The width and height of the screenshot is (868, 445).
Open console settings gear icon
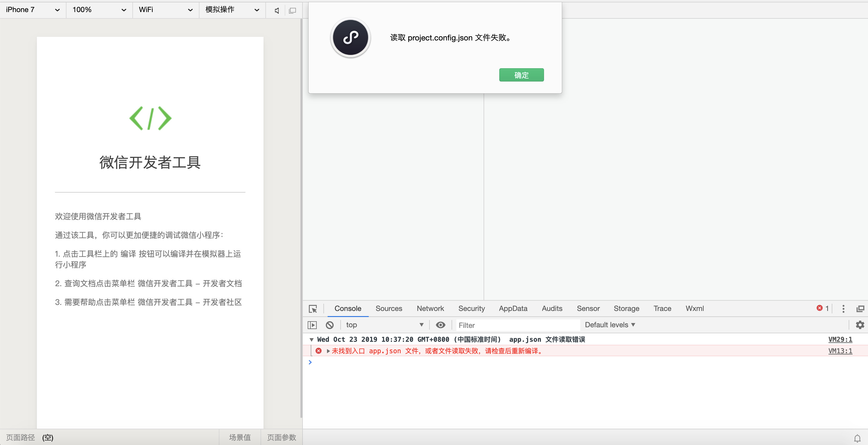click(x=860, y=325)
